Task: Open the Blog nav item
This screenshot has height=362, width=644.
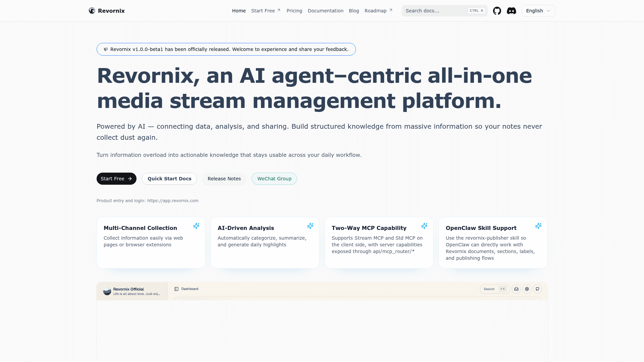Action: click(354, 11)
